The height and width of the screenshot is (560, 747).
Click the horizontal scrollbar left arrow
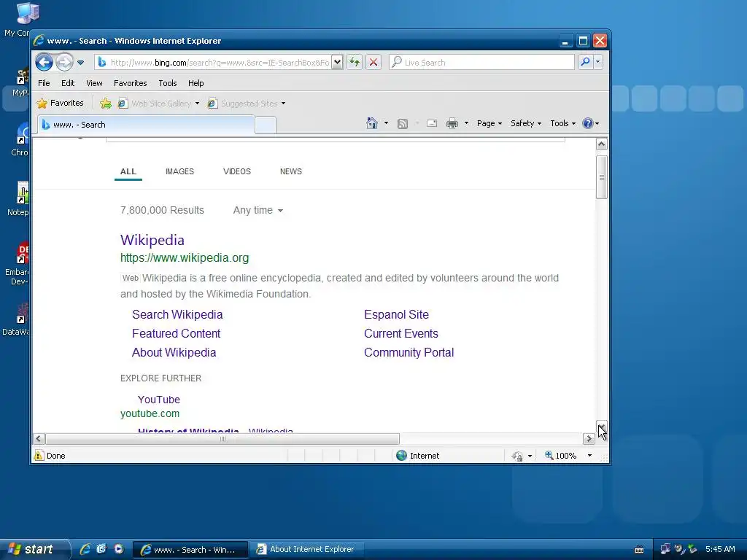click(x=39, y=438)
